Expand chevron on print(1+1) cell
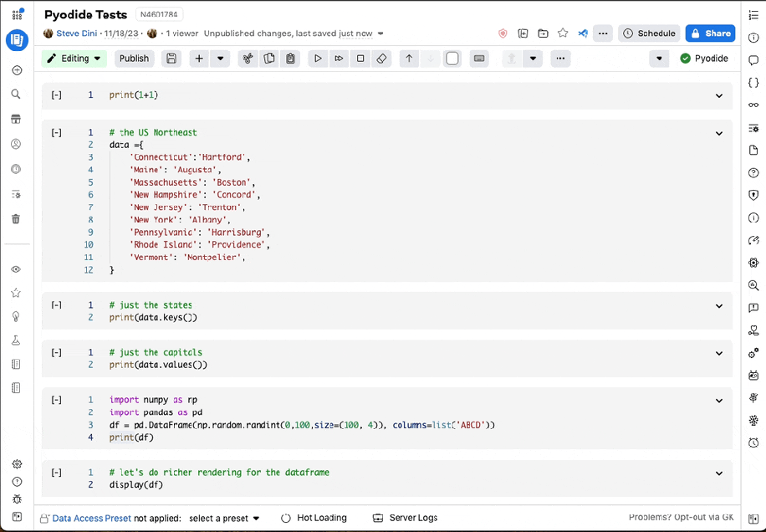 pyautogui.click(x=719, y=95)
